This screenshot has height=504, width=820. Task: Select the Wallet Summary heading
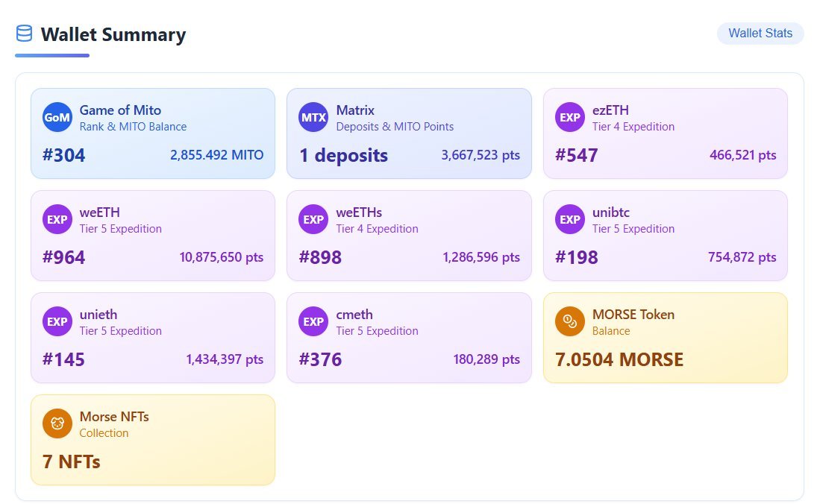point(113,34)
